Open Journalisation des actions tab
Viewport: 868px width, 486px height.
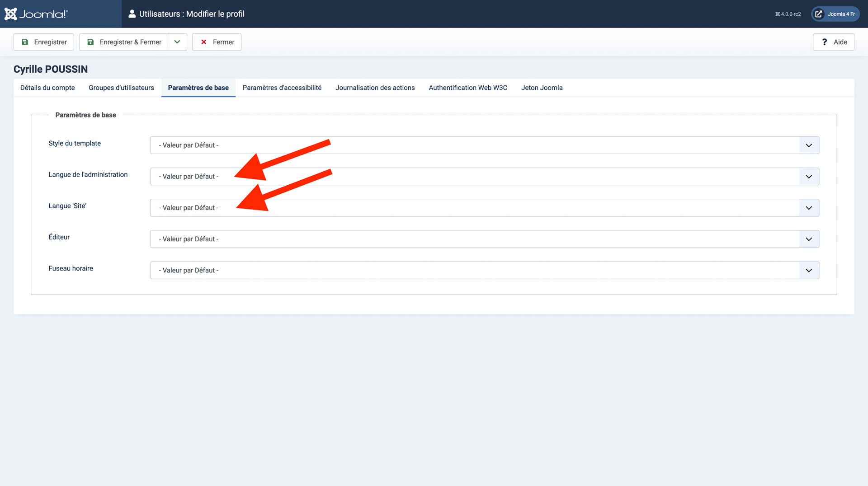[375, 88]
